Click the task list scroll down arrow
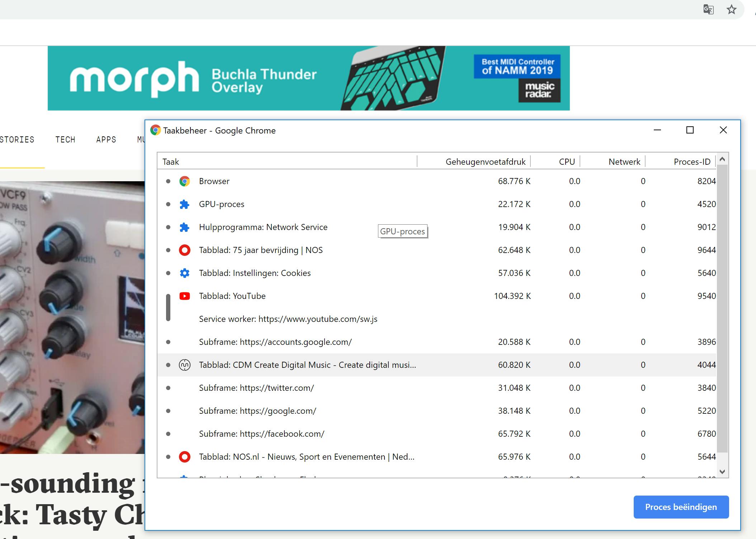Viewport: 756px width, 539px height. point(722,472)
